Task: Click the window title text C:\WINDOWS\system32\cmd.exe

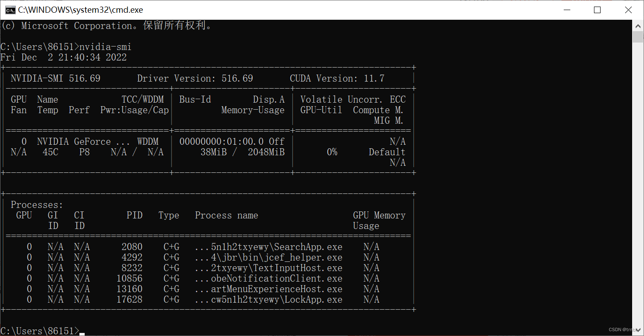Action: click(x=80, y=10)
